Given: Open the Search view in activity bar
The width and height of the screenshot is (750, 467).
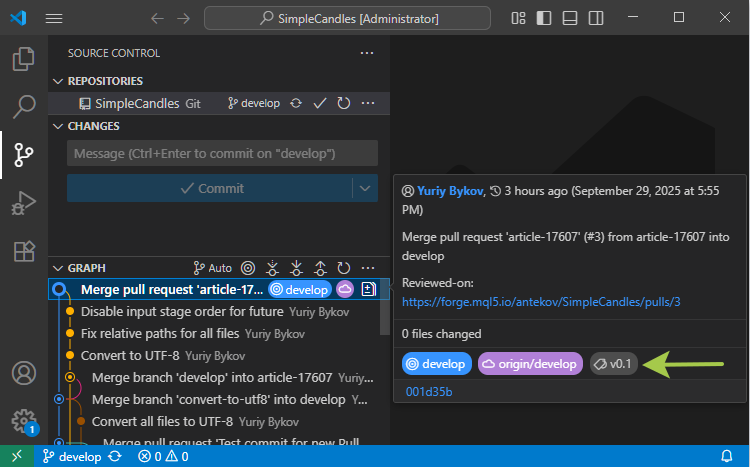Looking at the screenshot, I should click(23, 106).
